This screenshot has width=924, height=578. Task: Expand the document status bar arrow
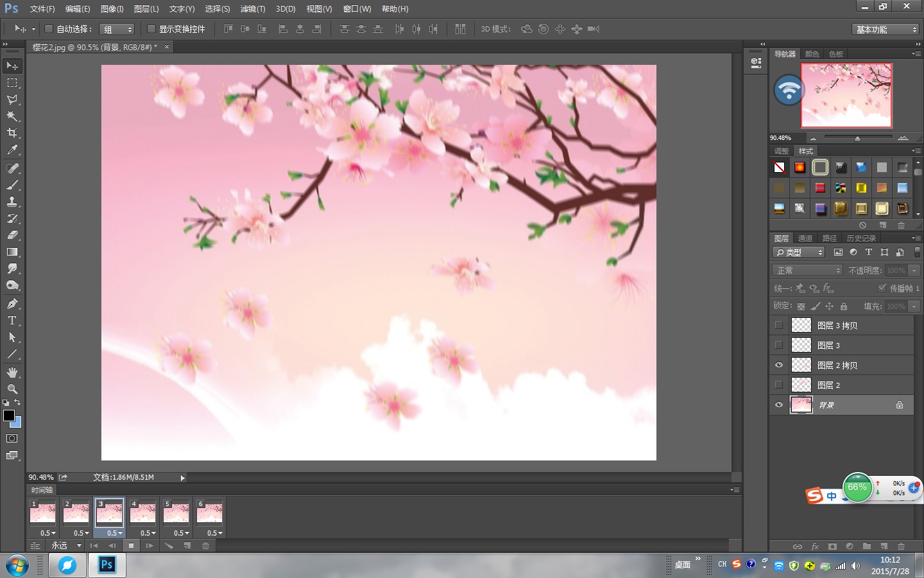tap(182, 478)
